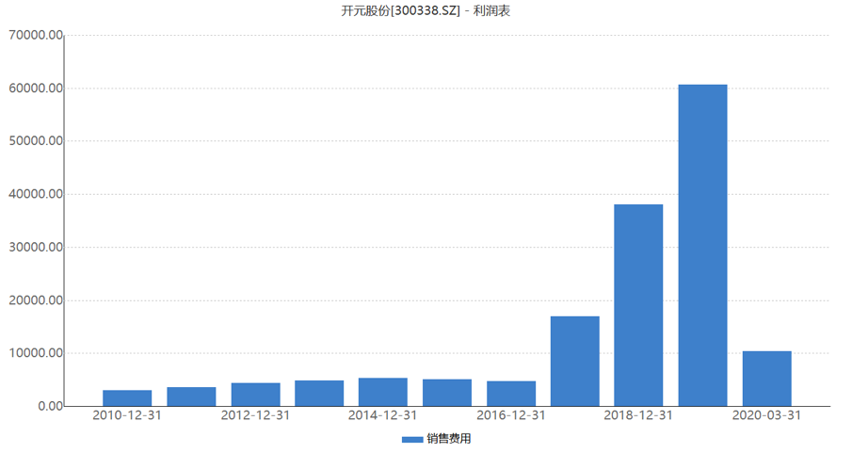
Task: Click y-axis value 70000.00
Action: [x=36, y=36]
